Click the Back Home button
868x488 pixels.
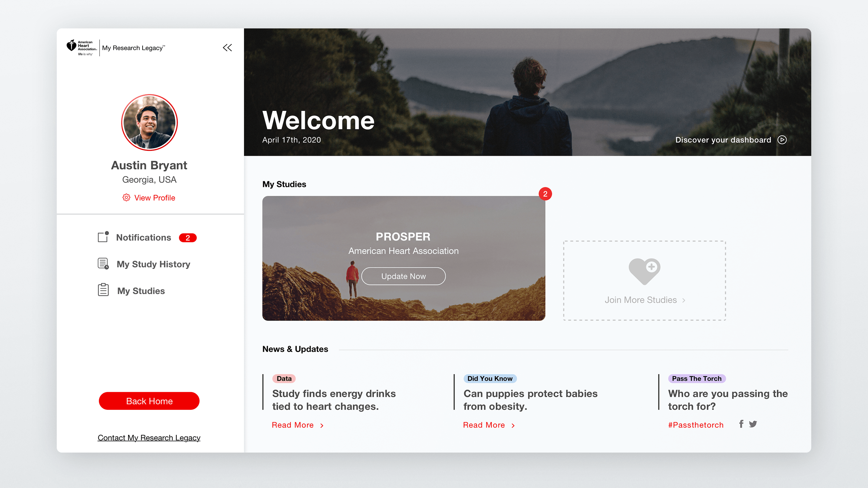(149, 400)
